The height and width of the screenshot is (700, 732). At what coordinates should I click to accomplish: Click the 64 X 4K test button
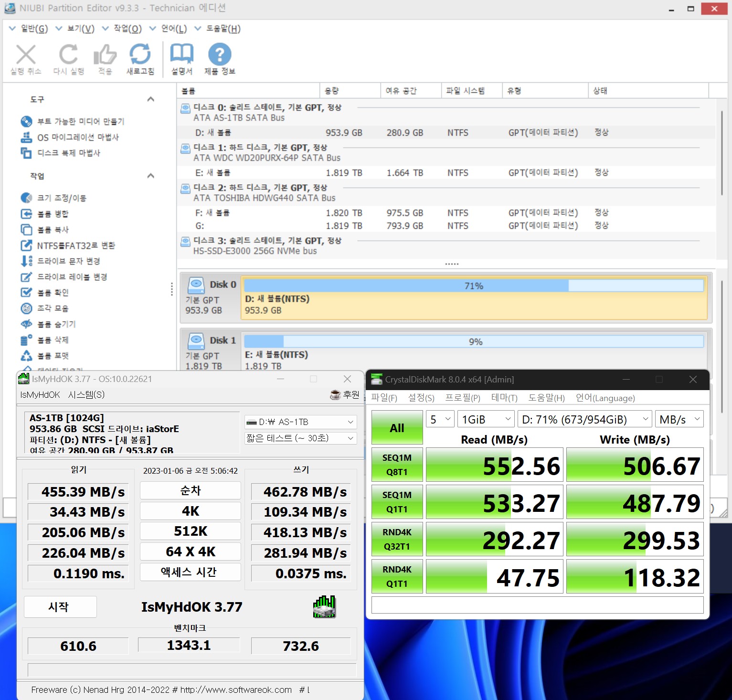pyautogui.click(x=191, y=552)
